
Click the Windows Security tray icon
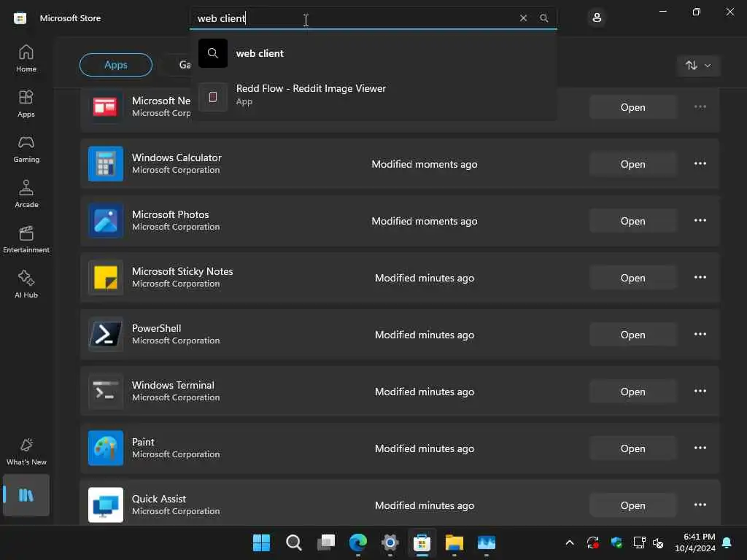click(616, 542)
